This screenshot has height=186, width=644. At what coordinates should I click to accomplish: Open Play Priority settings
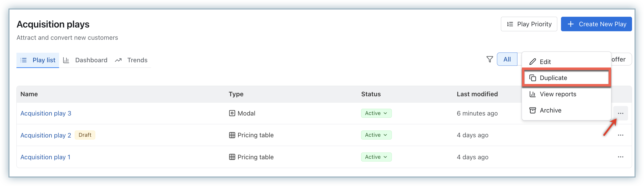[529, 24]
